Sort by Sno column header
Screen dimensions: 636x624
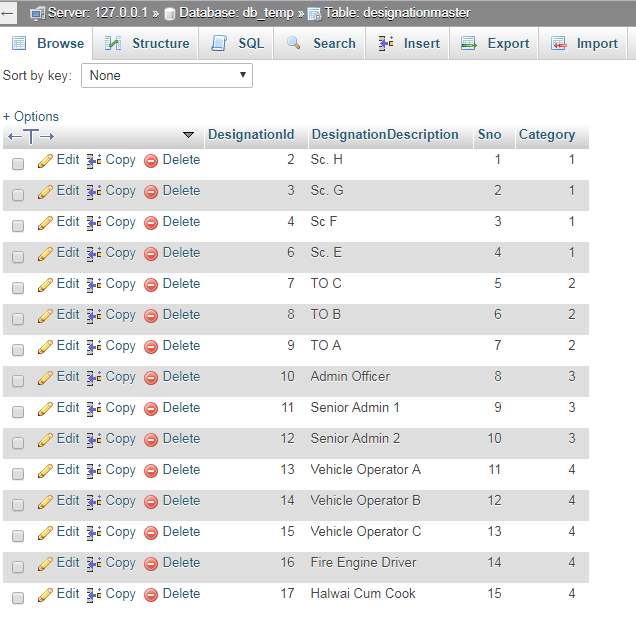(489, 134)
